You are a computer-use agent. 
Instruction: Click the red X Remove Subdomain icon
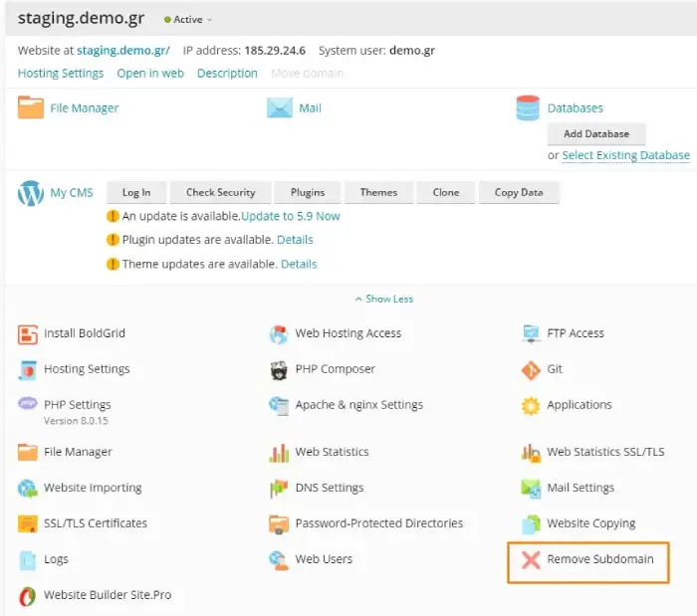531,560
